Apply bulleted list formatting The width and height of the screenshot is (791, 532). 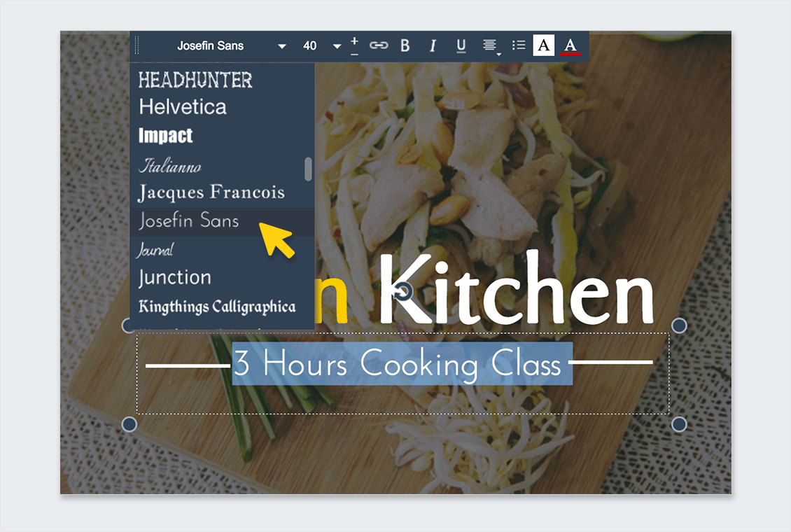519,45
